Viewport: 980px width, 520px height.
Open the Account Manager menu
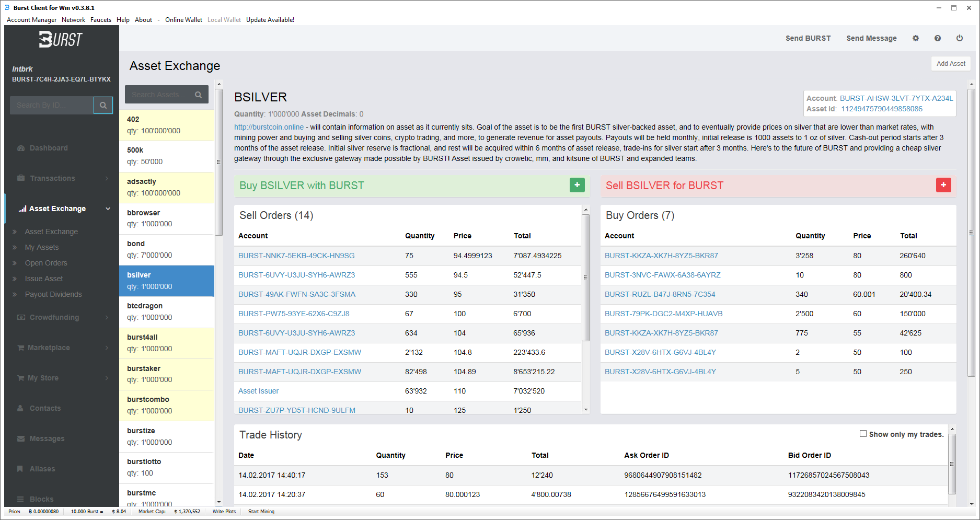pyautogui.click(x=31, y=20)
